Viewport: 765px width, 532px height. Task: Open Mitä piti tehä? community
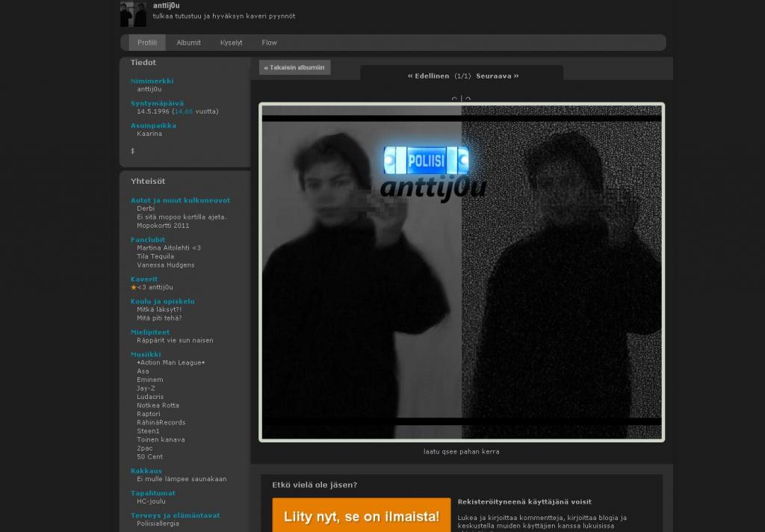pyautogui.click(x=159, y=318)
